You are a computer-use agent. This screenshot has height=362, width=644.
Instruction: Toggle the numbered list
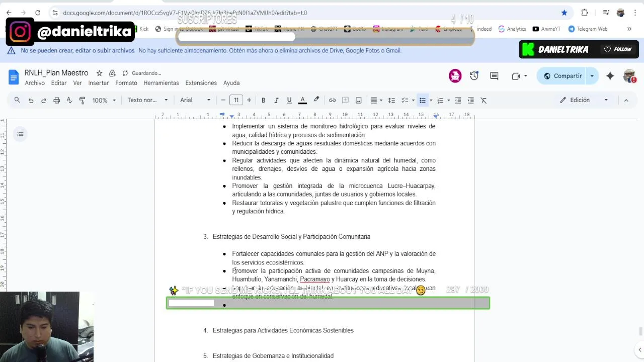[440, 100]
